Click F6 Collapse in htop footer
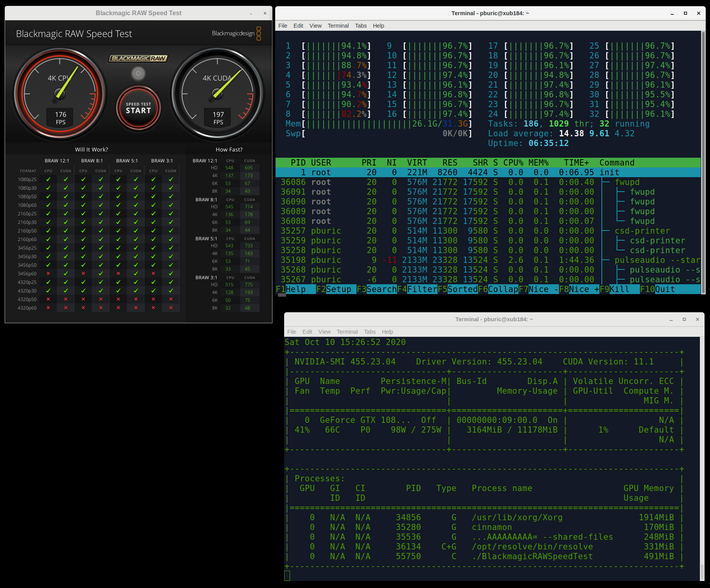The width and height of the screenshot is (710, 588). coord(498,289)
